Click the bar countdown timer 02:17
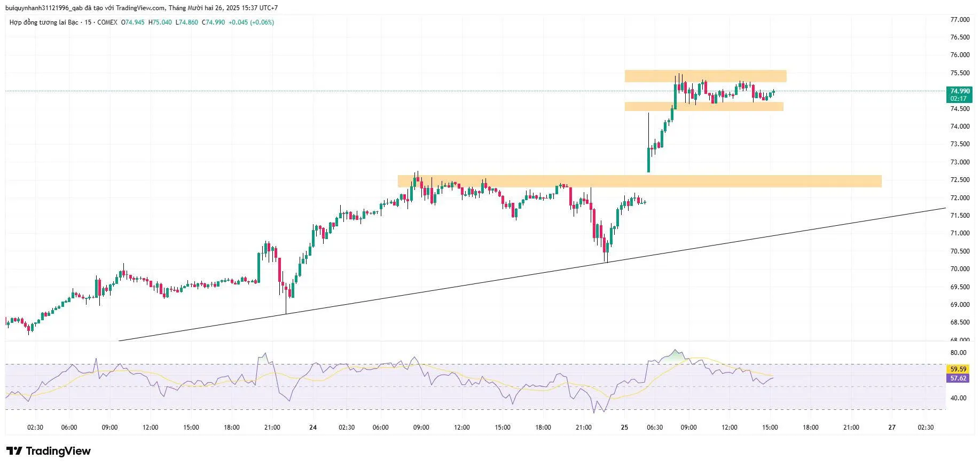Screen dimensions: 980x467 click(959, 99)
